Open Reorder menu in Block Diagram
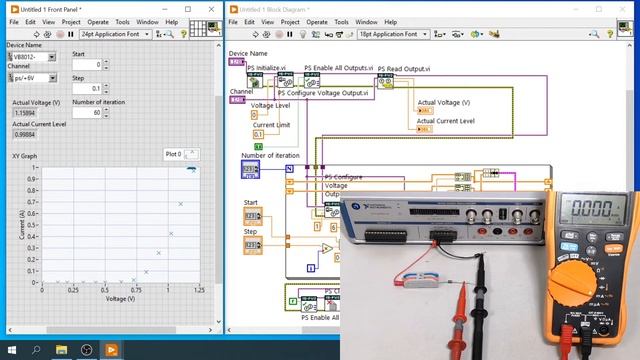Screen dimensions: 640x360 (476, 34)
